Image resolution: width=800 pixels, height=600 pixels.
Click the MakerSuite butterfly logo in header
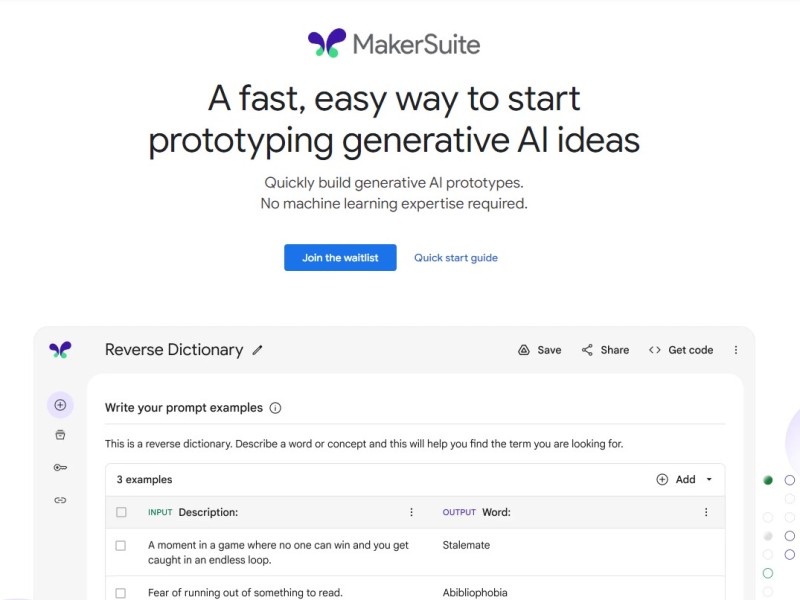[x=327, y=43]
